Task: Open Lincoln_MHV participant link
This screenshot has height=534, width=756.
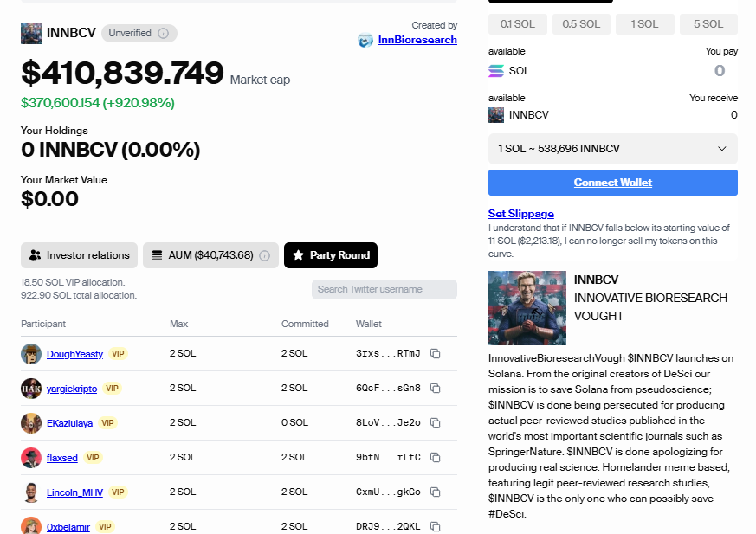Action: click(74, 492)
